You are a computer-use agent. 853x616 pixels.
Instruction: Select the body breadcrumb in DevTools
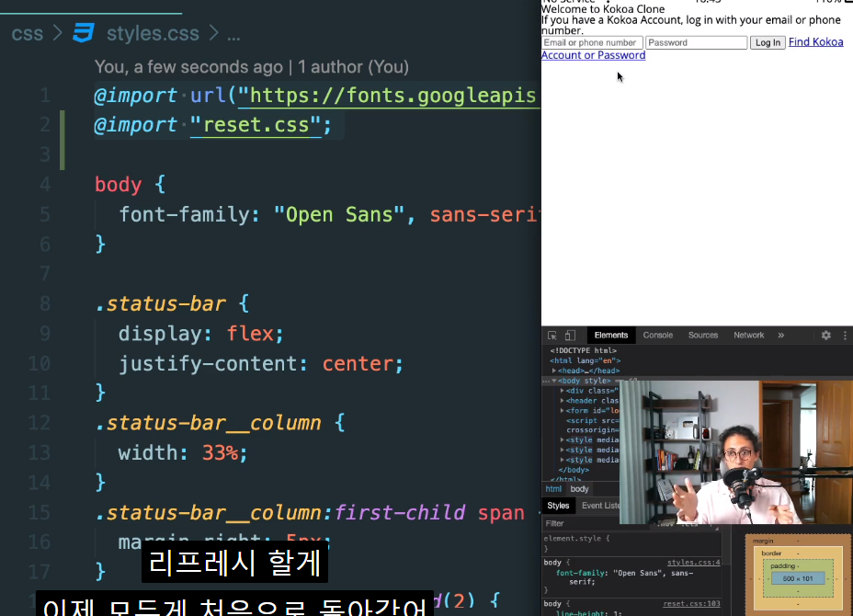tap(579, 489)
